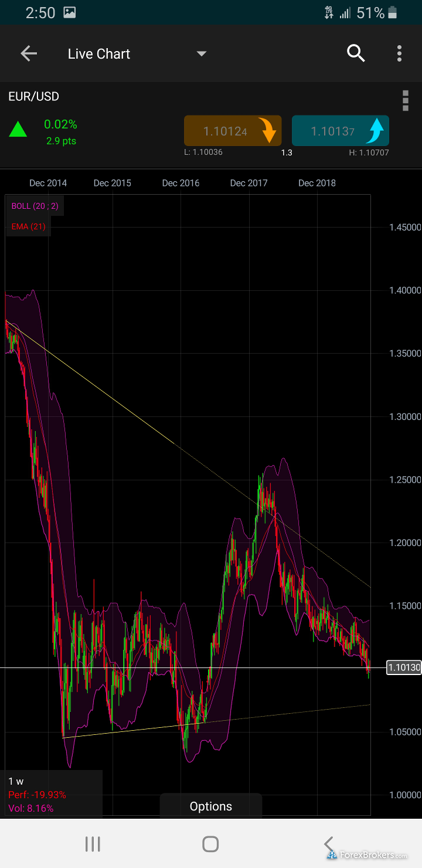Screen dimensions: 422x868
Task: Select the 1.10130 current price marker
Action: pos(404,667)
